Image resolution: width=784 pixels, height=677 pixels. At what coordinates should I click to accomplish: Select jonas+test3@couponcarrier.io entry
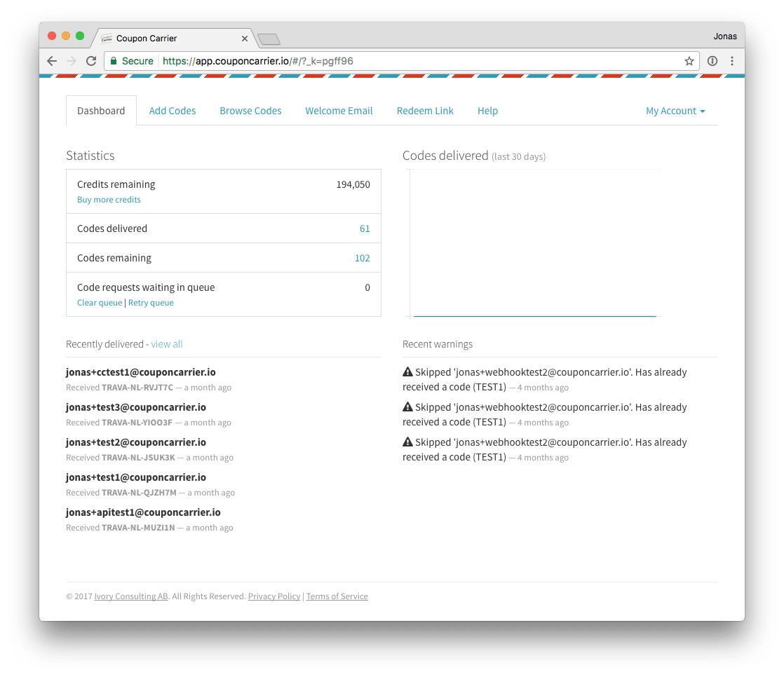pyautogui.click(x=136, y=406)
